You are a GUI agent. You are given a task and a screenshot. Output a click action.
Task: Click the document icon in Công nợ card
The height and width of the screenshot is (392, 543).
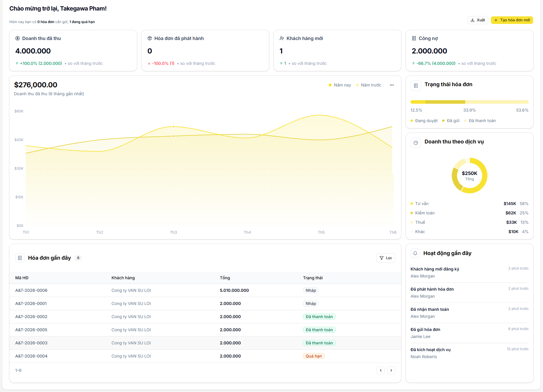pyautogui.click(x=414, y=38)
